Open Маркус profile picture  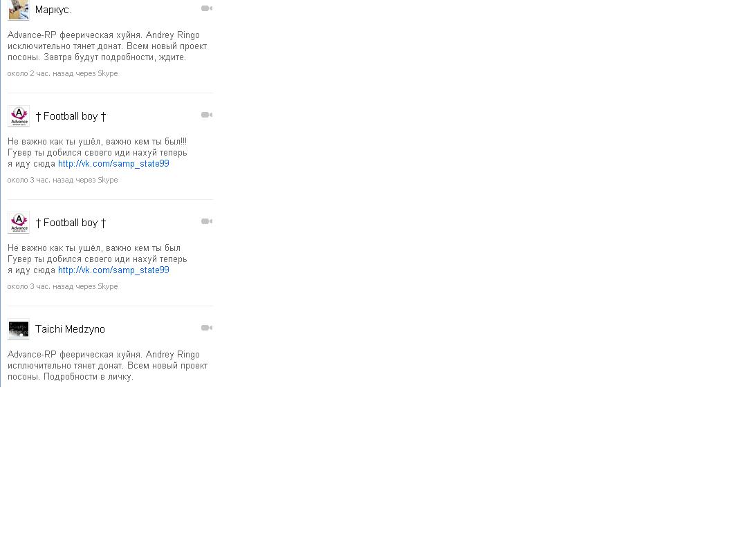[x=18, y=10]
